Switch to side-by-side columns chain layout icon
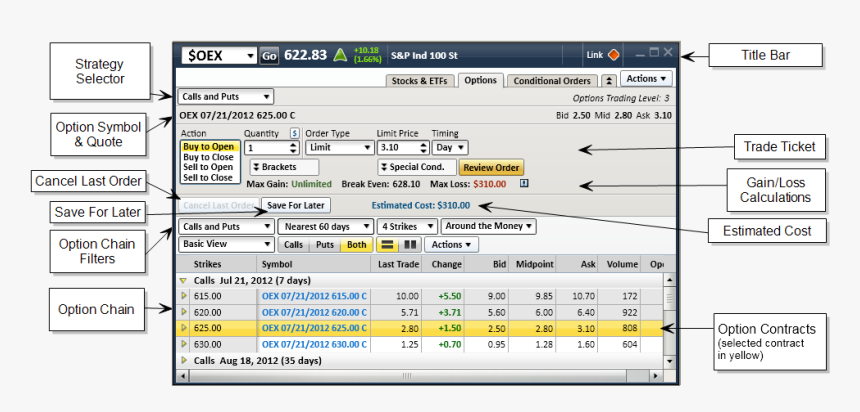This screenshot has width=860, height=412. click(407, 244)
